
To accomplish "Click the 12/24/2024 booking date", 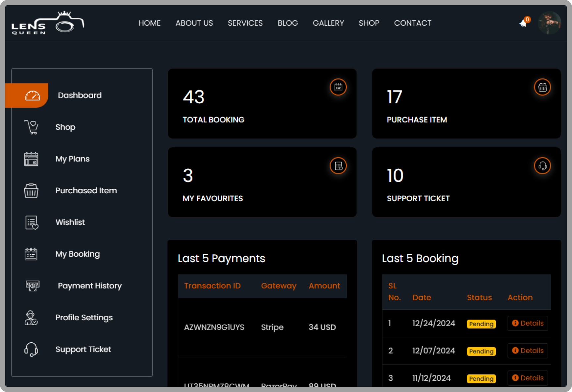I will point(434,323).
